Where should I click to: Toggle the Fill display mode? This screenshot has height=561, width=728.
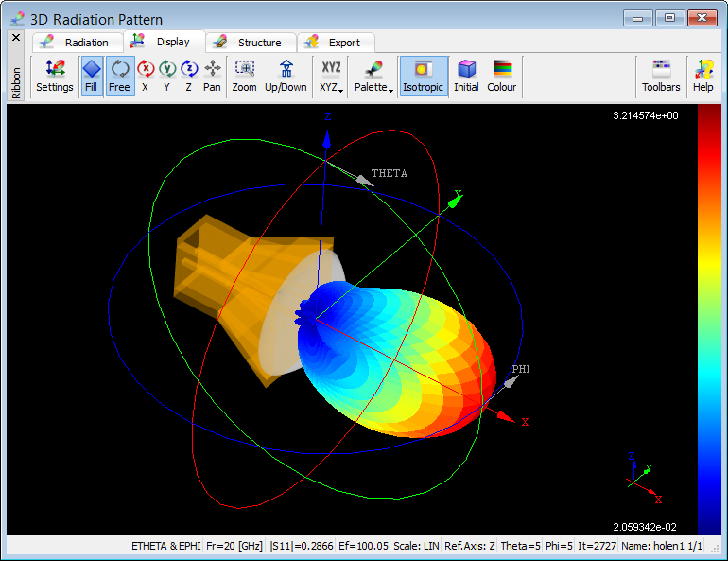(91, 76)
